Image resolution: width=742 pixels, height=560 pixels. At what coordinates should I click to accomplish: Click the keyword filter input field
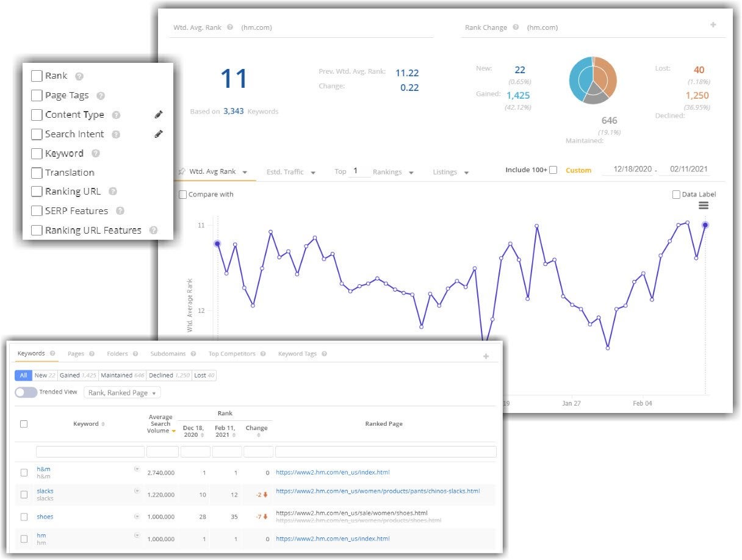tap(90, 451)
